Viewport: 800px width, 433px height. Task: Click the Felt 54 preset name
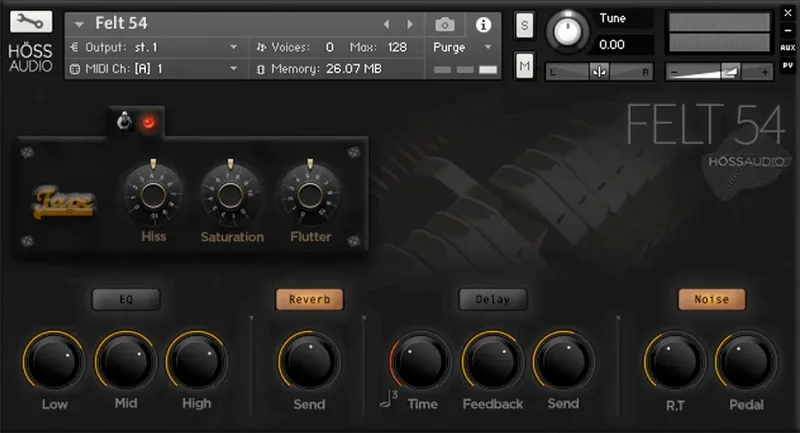pyautogui.click(x=121, y=23)
